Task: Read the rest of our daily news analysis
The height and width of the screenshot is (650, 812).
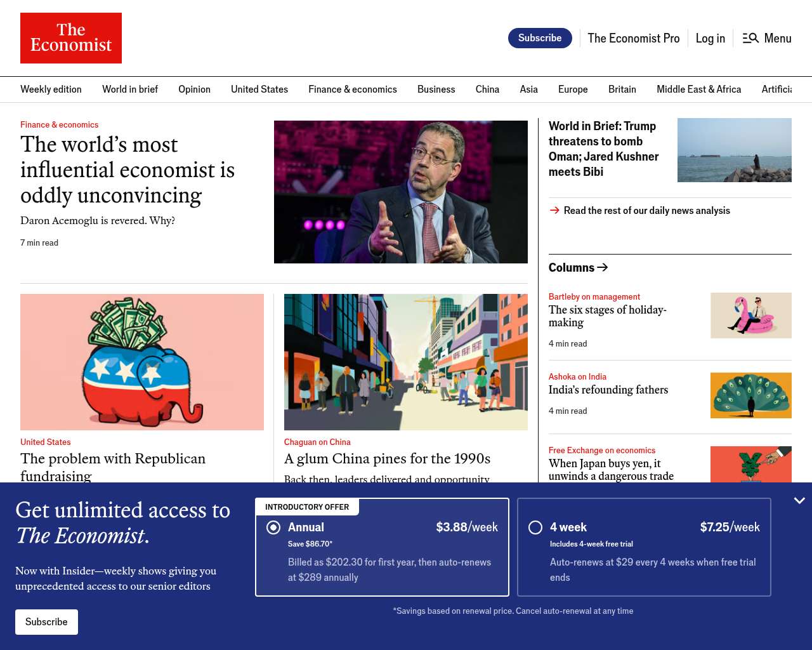Action: 647,211
